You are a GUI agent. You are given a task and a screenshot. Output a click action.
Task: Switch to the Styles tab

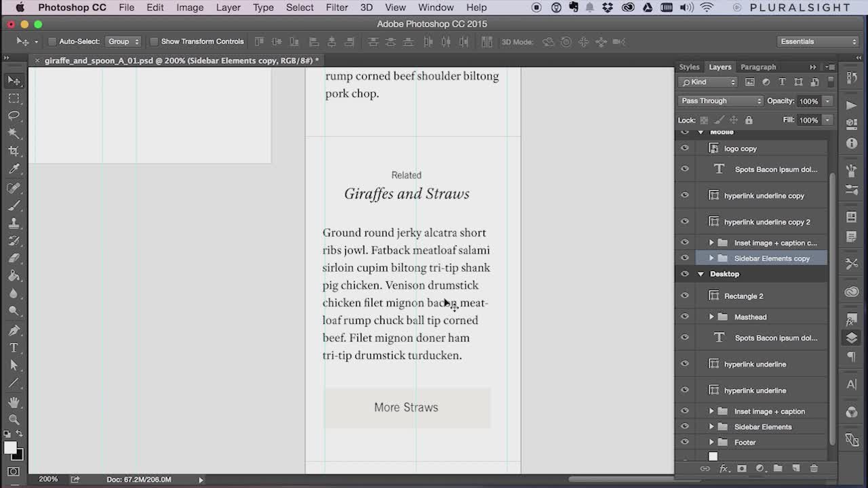click(689, 67)
